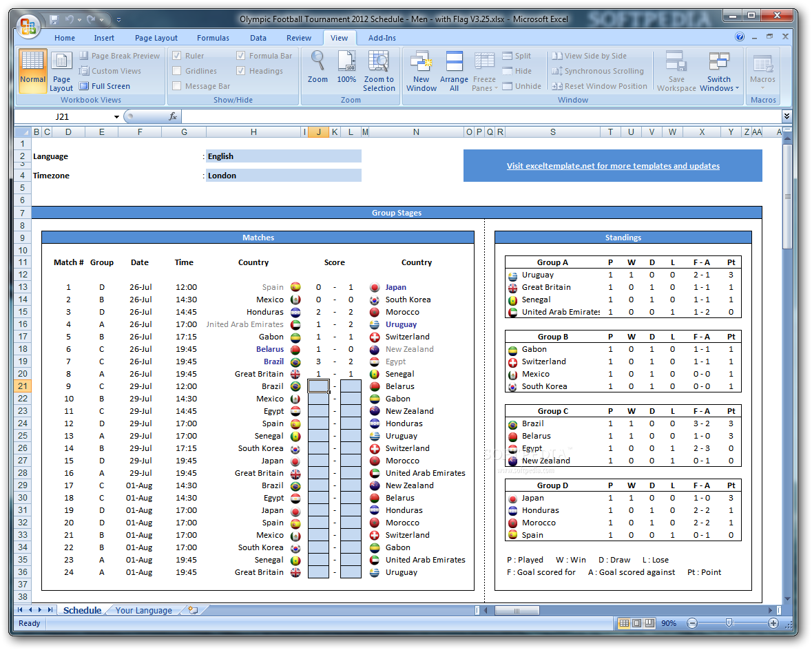Click View Side by Side

coord(589,56)
